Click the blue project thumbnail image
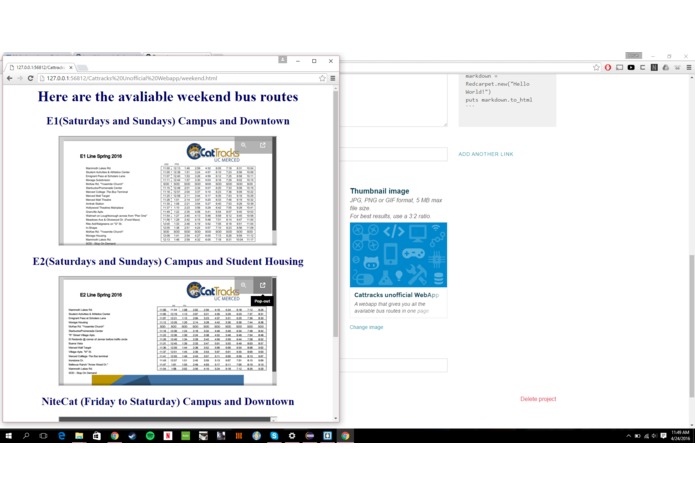Screen dimensions: 695x494 pos(398,255)
